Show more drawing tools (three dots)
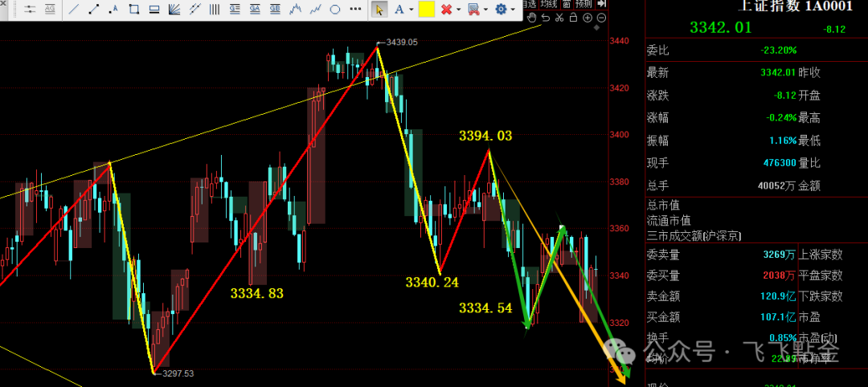Image resolution: width=868 pixels, height=387 pixels. (355, 9)
